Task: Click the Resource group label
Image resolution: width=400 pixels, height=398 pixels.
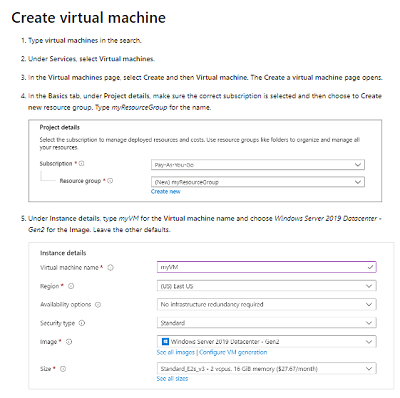Action: point(80,181)
